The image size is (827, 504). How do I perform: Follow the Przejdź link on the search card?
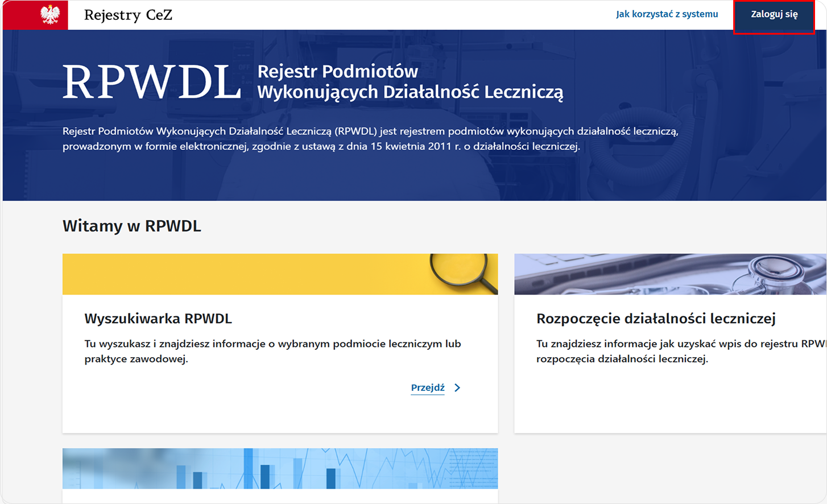pos(427,387)
